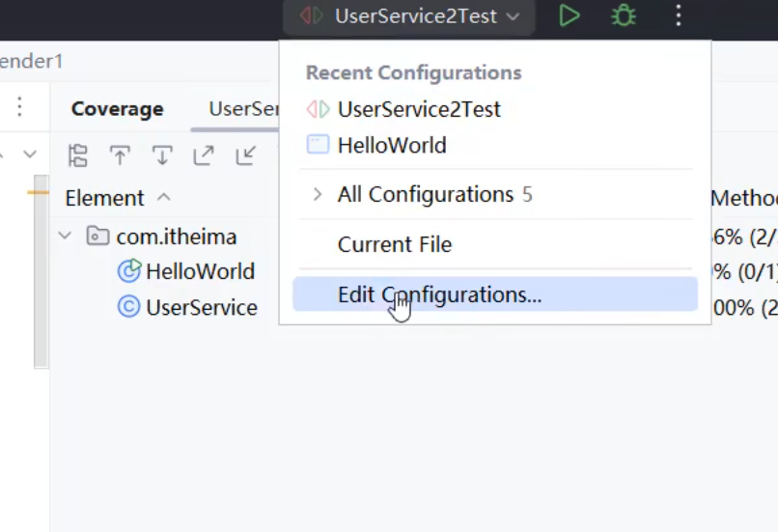Select UserService class in coverage tree
The width and height of the screenshot is (778, 532).
point(201,308)
